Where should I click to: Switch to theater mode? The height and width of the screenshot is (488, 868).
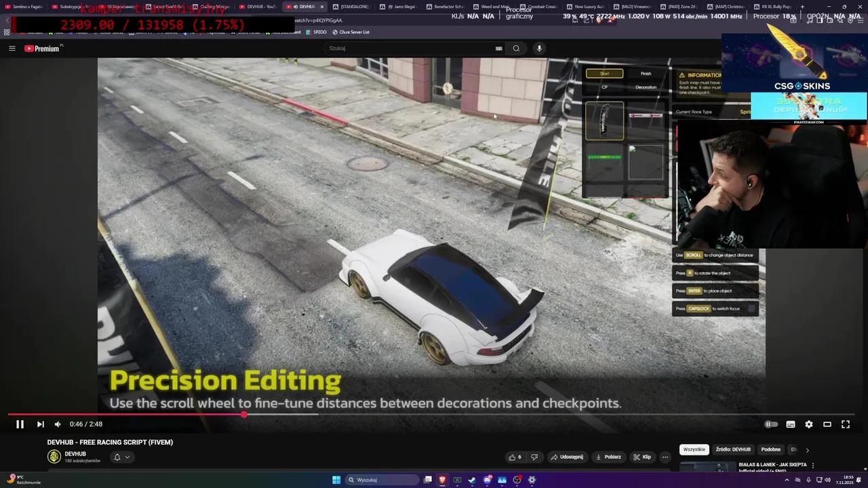pyautogui.click(x=827, y=424)
